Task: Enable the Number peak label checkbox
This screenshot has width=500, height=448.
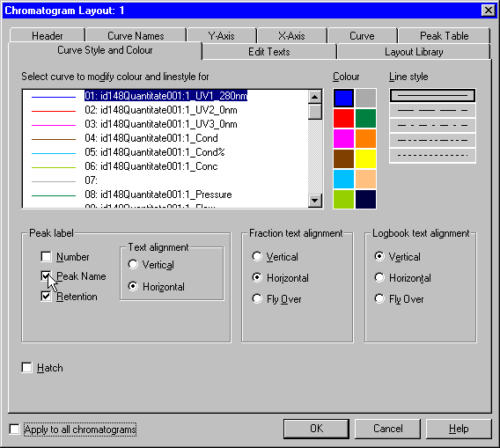Action: [x=46, y=257]
